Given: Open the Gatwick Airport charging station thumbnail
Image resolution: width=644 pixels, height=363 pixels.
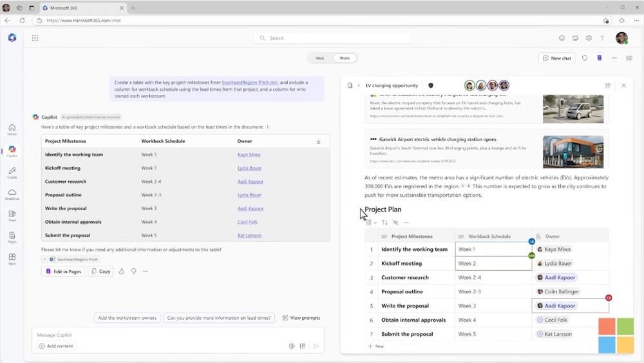Looking at the screenshot, I should pos(573,152).
